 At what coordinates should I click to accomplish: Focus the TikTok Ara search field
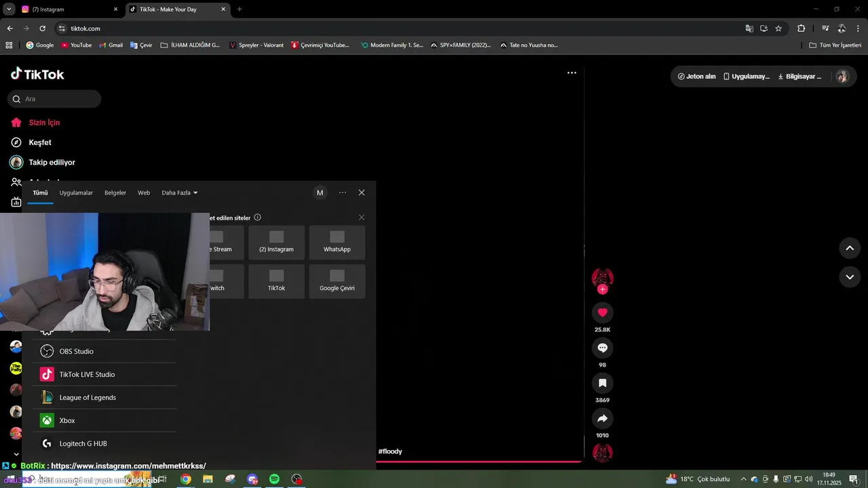(54, 99)
